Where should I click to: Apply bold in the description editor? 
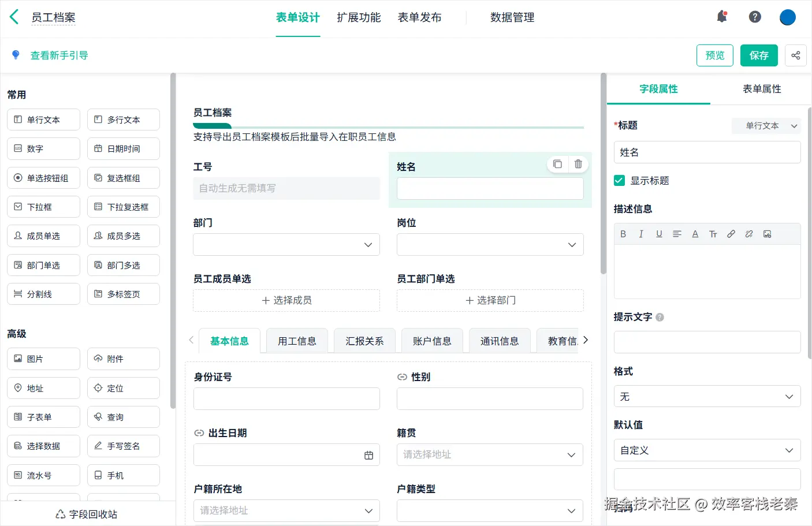pos(623,234)
